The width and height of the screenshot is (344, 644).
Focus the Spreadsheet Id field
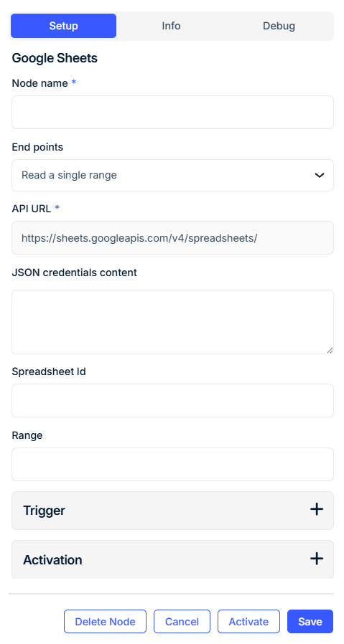[172, 400]
